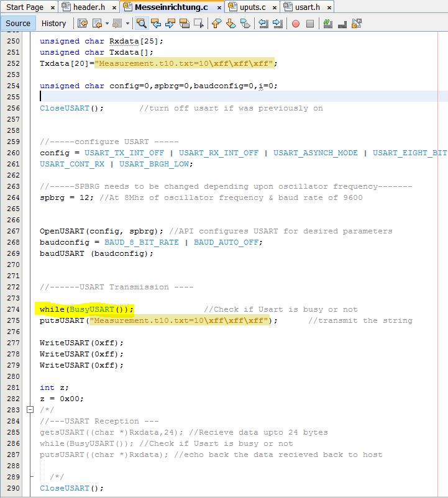448x498 pixels.
Task: Click Rxdata[25] declaration
Action: point(136,41)
